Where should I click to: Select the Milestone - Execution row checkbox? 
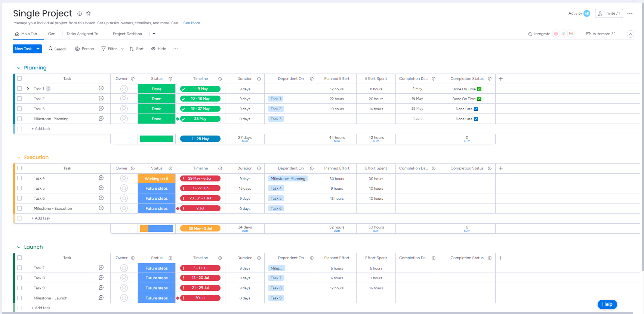(x=19, y=208)
